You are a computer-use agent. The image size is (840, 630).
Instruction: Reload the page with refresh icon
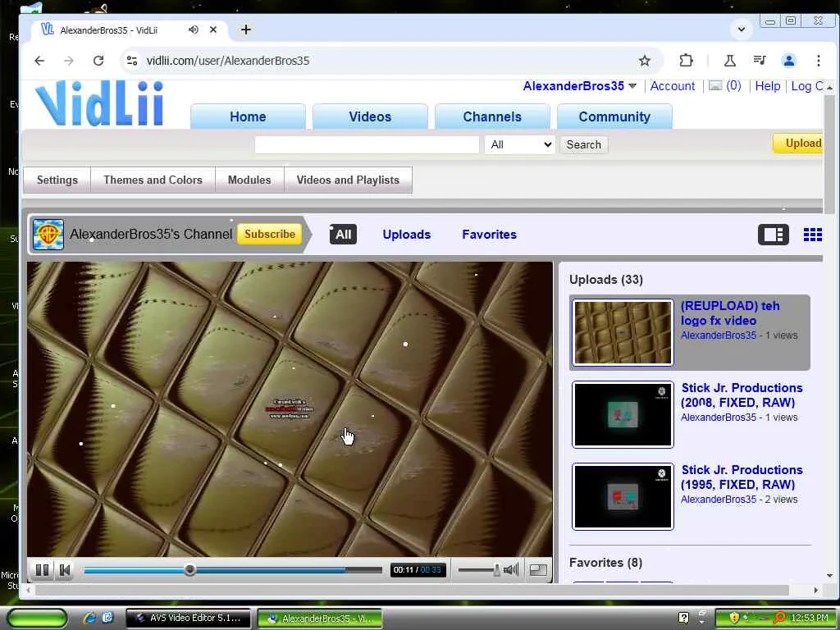pyautogui.click(x=98, y=61)
